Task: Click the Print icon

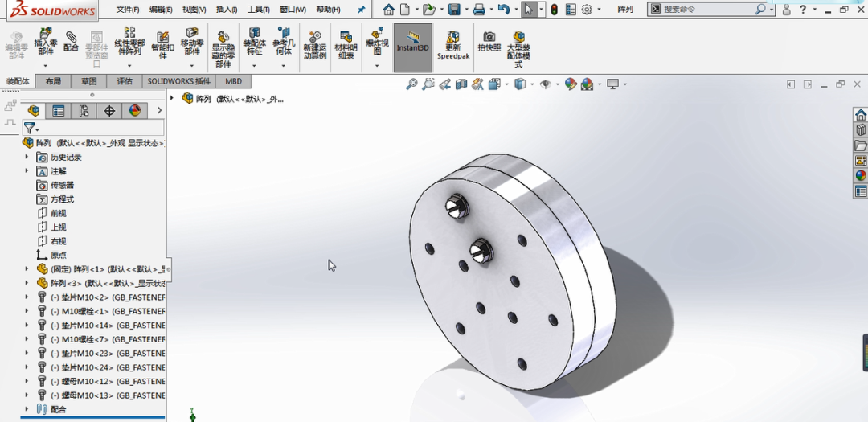Action: click(479, 10)
